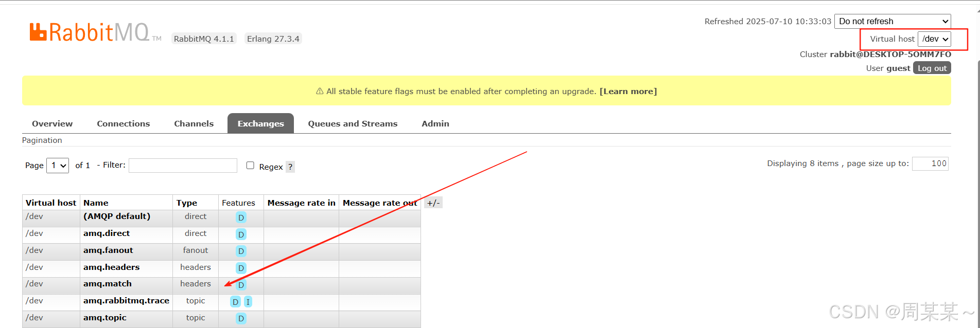This screenshot has width=980, height=328.
Task: Open the Queues and Streams tab
Action: 353,123
